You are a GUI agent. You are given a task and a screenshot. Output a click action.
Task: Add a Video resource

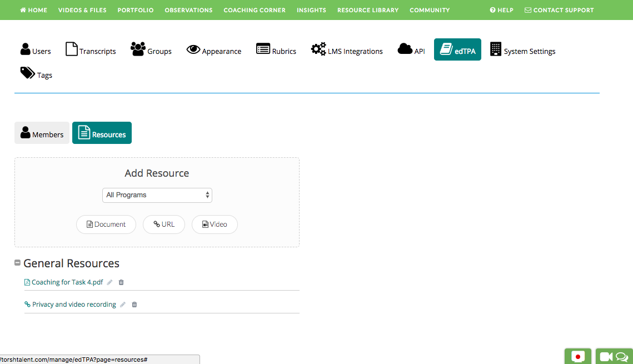coord(215,225)
